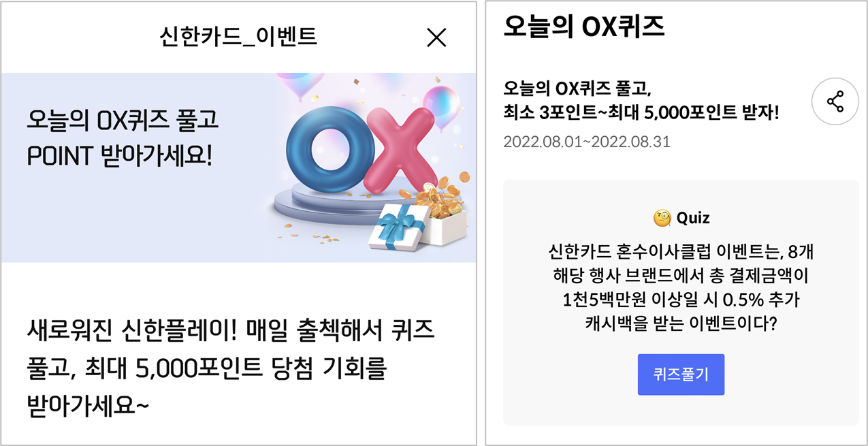The width and height of the screenshot is (868, 446).
Task: Click banner text 오늘의 OX퀴즈 풀고 POINT 받아가세요
Action: point(123,139)
